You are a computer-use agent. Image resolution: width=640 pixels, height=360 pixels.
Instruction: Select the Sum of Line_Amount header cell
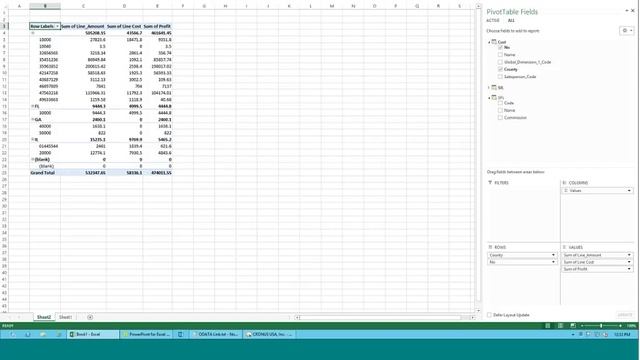pos(83,26)
